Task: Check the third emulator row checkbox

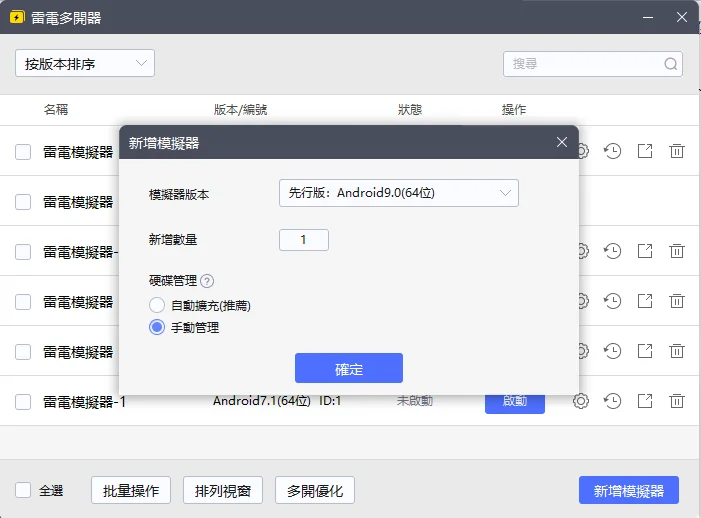Action: coord(23,252)
